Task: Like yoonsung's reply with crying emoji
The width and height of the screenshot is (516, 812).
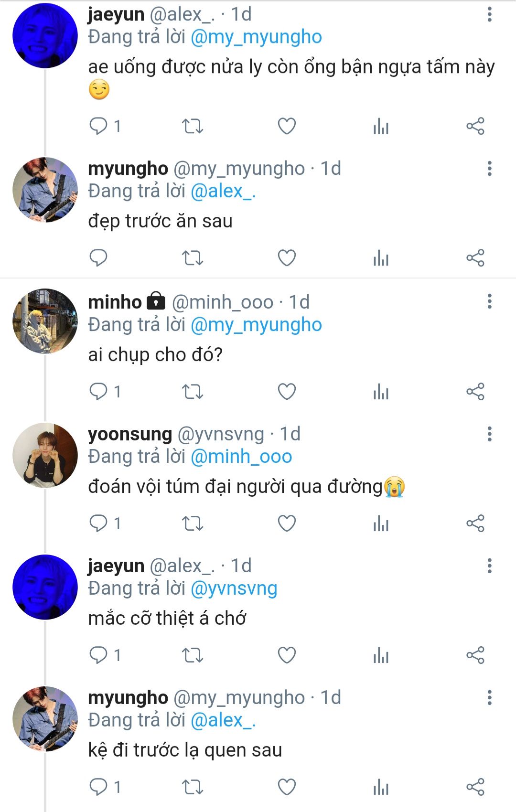Action: pos(287,524)
